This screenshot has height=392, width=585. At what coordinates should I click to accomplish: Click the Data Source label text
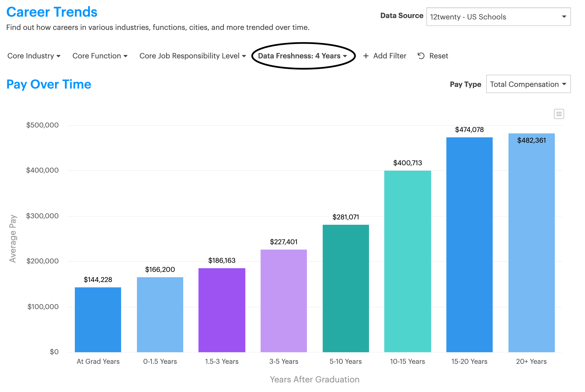[x=402, y=16]
